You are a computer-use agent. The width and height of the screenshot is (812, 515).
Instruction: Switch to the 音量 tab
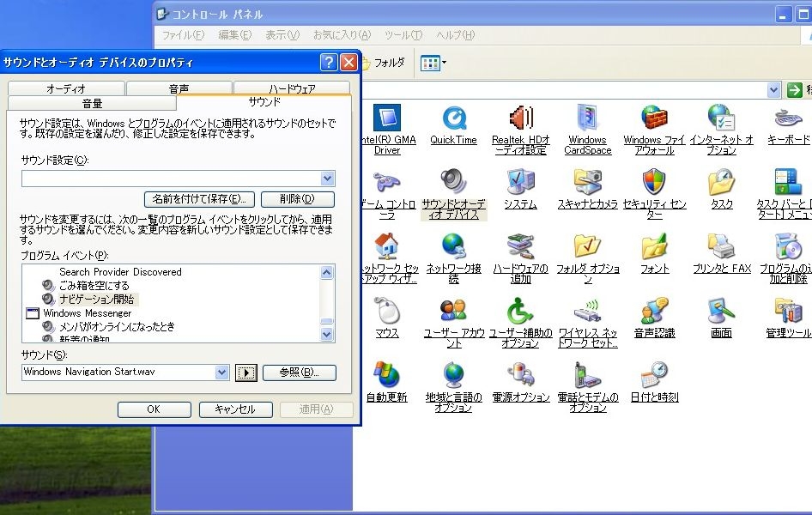[92, 103]
